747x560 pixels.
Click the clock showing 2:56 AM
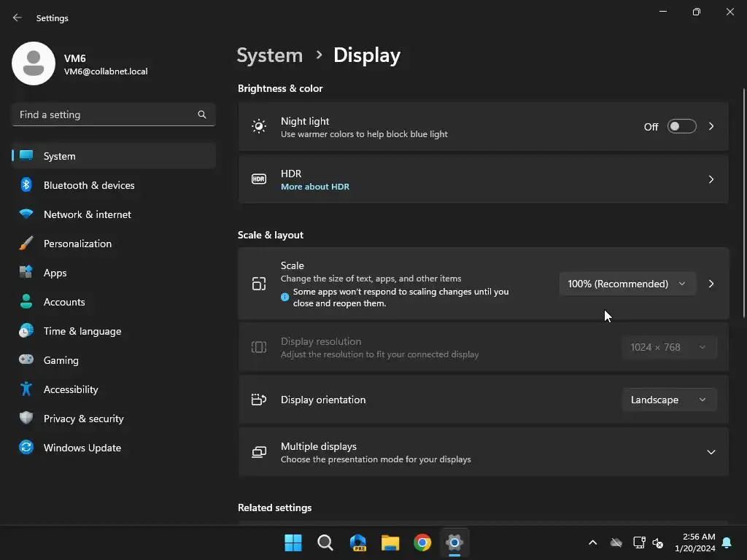tap(695, 542)
